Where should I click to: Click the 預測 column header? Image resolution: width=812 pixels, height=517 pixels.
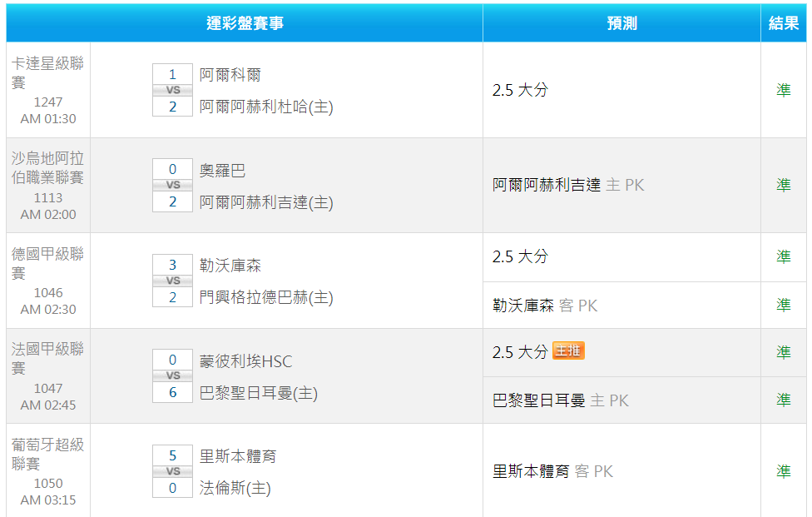(x=621, y=22)
